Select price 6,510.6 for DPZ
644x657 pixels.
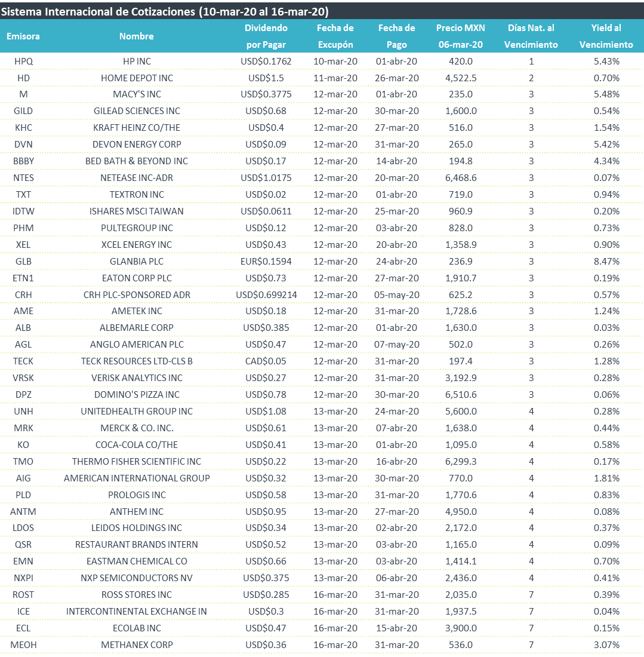click(461, 395)
